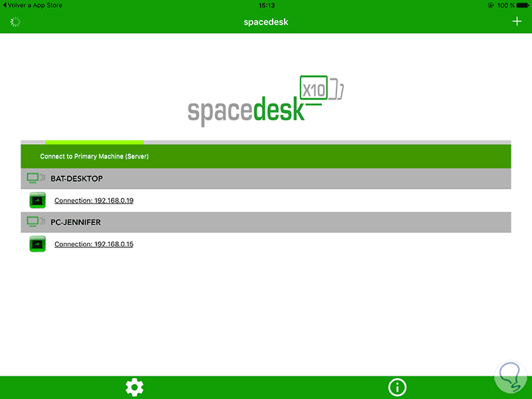Viewport: 532px width, 399px height.
Task: Tap the connection icon for 192.168.0.19
Action: tap(37, 200)
